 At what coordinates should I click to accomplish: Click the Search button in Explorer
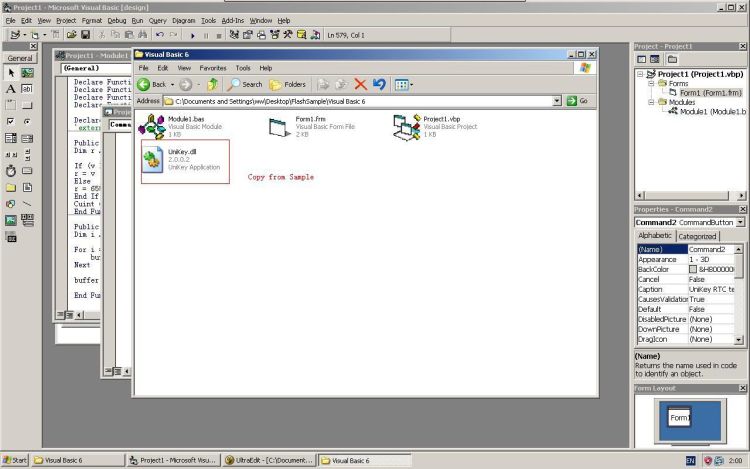coord(245,85)
